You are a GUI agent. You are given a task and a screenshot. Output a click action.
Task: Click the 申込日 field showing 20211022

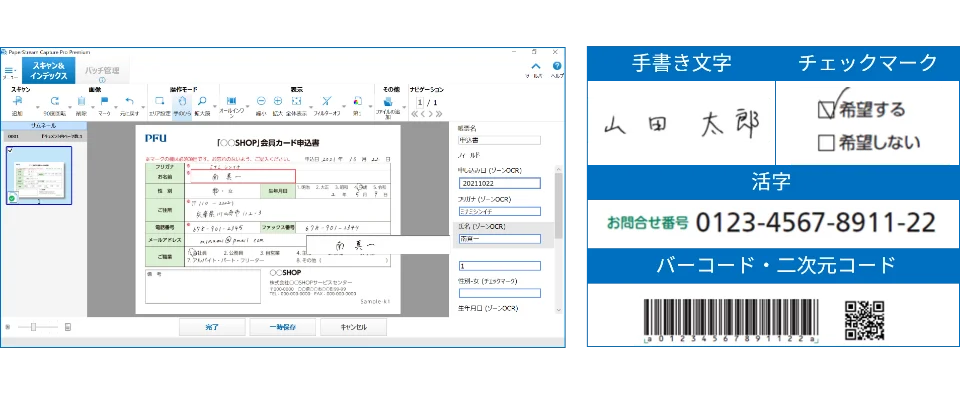[500, 183]
